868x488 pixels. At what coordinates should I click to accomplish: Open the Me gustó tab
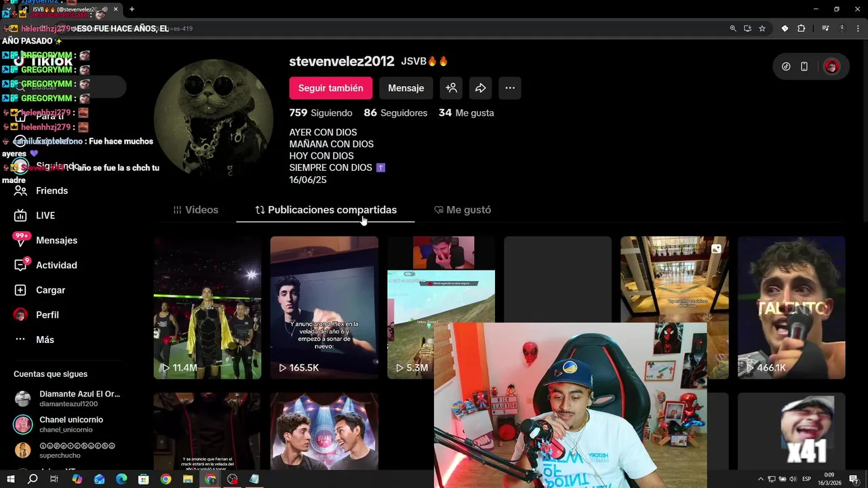(462, 210)
